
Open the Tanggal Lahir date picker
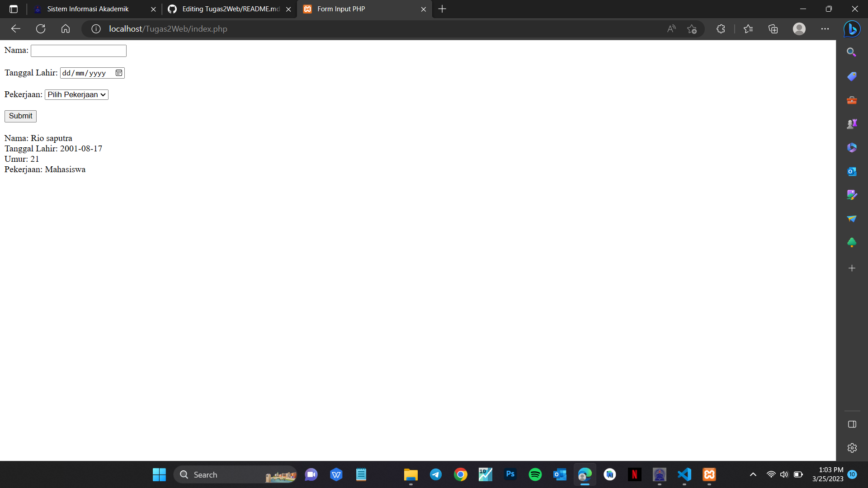[118, 73]
